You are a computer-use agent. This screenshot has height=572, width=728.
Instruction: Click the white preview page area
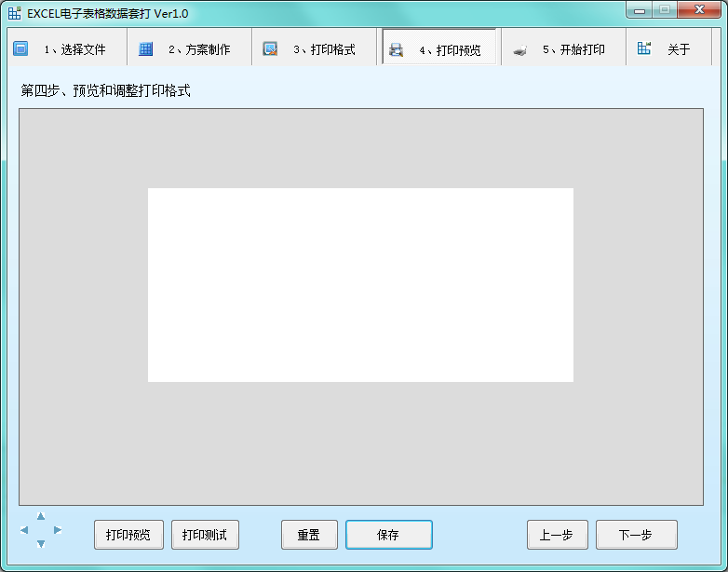coord(361,285)
